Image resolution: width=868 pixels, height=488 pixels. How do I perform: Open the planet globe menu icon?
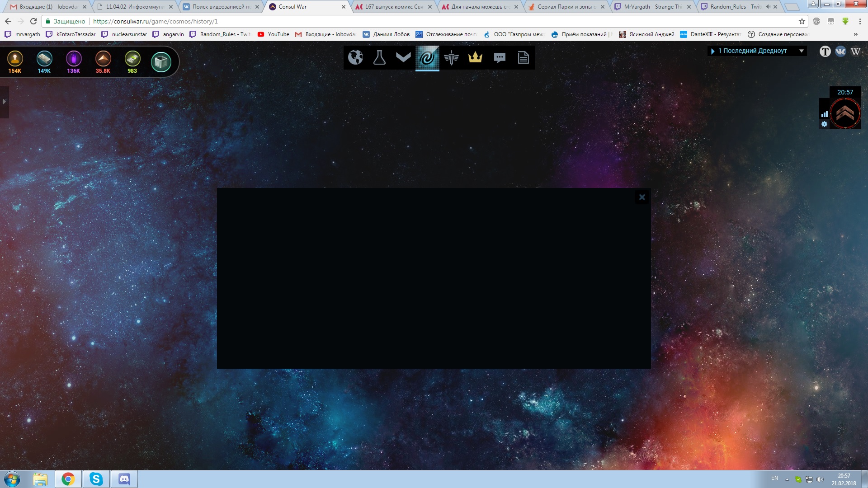356,57
